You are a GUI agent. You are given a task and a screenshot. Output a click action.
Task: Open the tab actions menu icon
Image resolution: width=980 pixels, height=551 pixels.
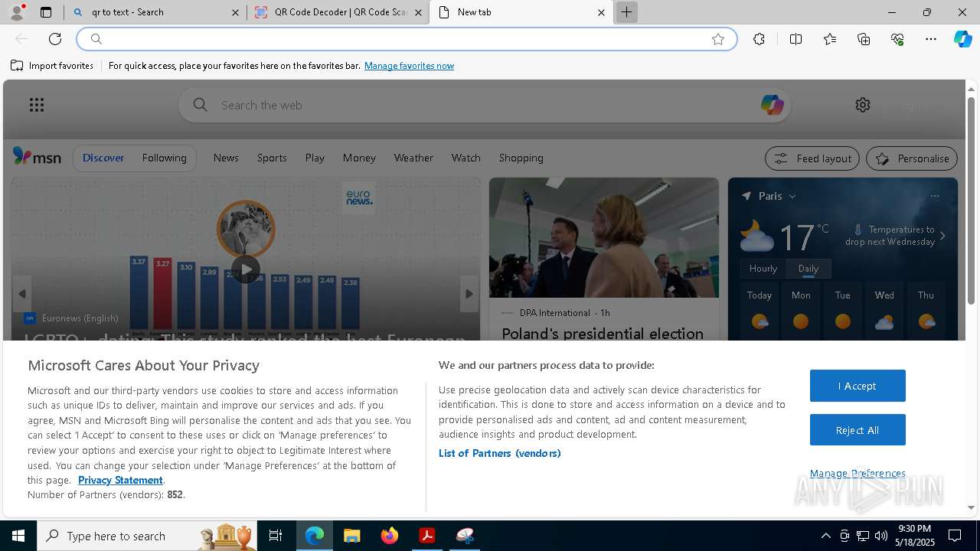tap(46, 12)
